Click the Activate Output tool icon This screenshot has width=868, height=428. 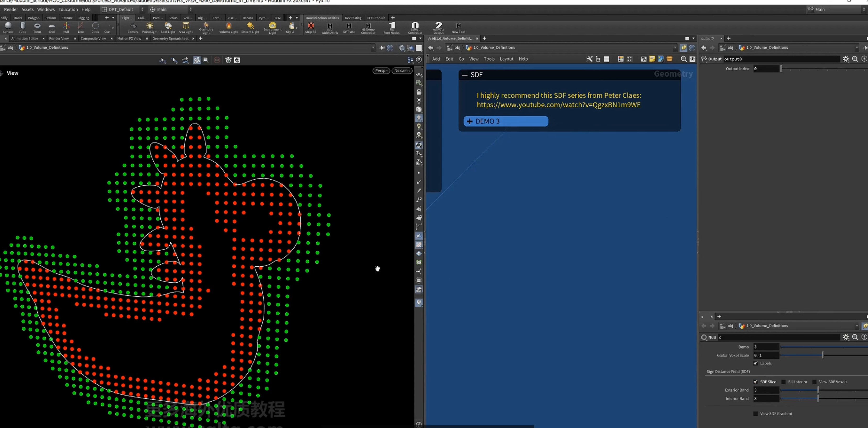[438, 28]
